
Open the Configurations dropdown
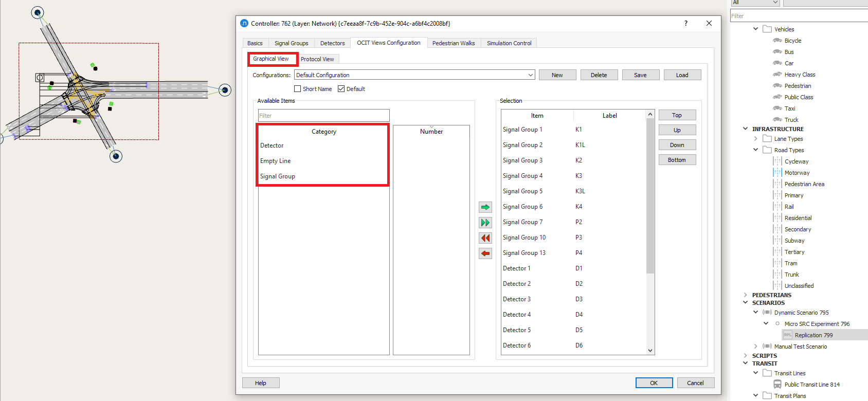pos(530,75)
